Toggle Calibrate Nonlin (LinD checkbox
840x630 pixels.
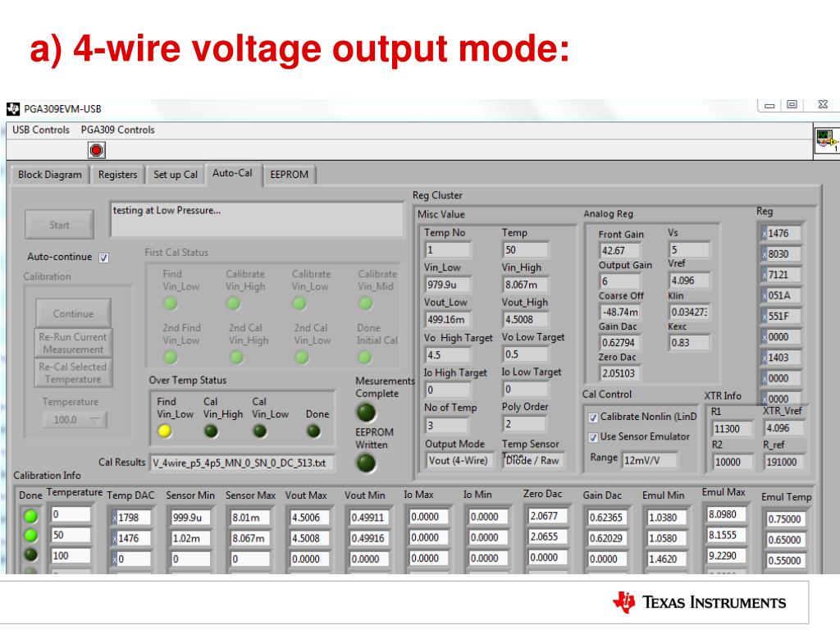click(x=593, y=418)
